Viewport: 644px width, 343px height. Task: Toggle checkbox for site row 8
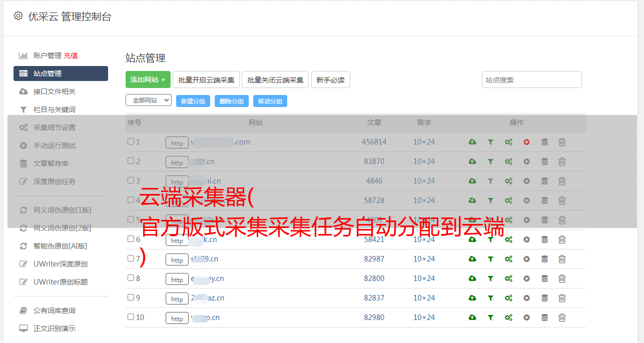(x=131, y=278)
